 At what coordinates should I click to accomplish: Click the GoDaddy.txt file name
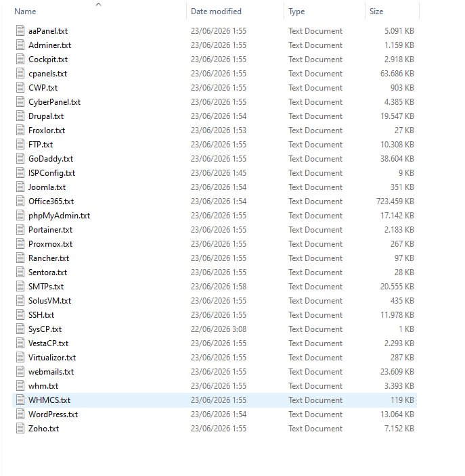coord(51,158)
